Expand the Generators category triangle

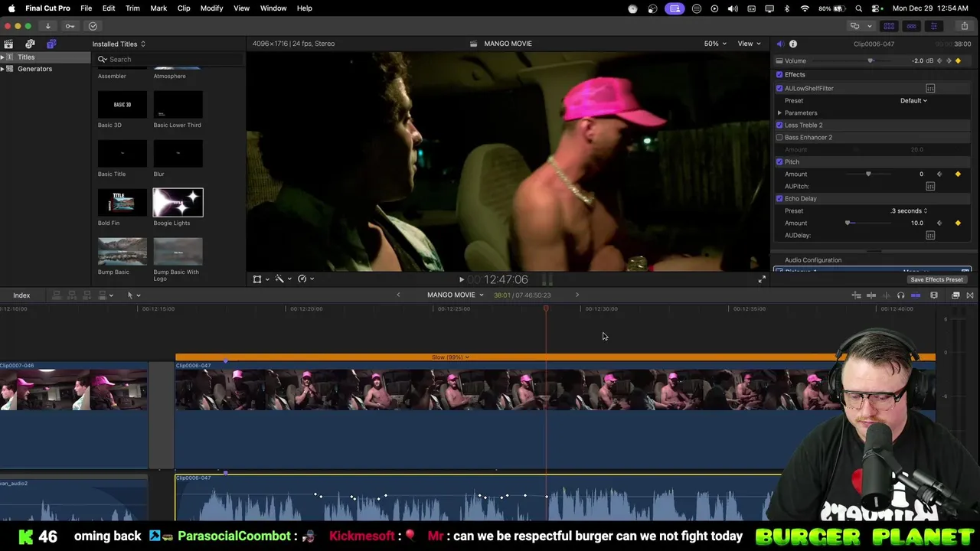[x=3, y=69]
